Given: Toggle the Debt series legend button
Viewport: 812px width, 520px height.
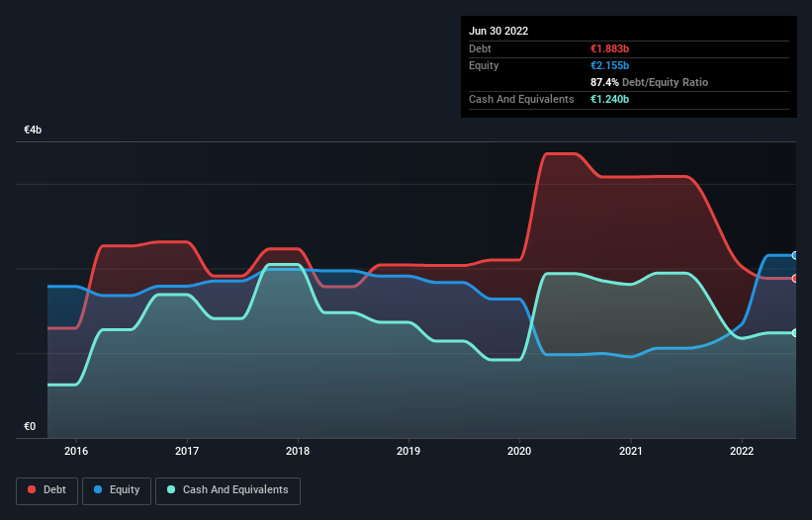Looking at the screenshot, I should [47, 490].
